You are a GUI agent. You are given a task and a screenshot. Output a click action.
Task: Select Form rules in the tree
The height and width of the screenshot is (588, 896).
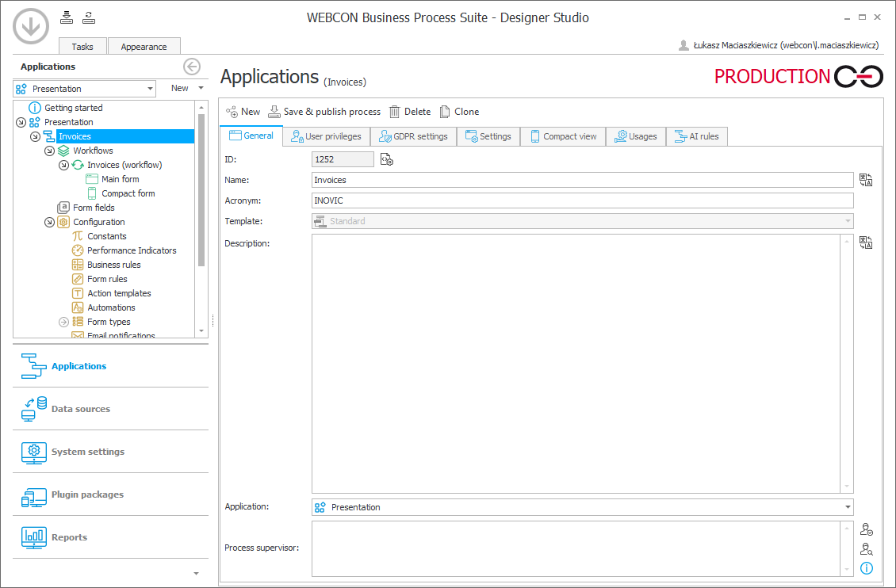[x=107, y=279]
